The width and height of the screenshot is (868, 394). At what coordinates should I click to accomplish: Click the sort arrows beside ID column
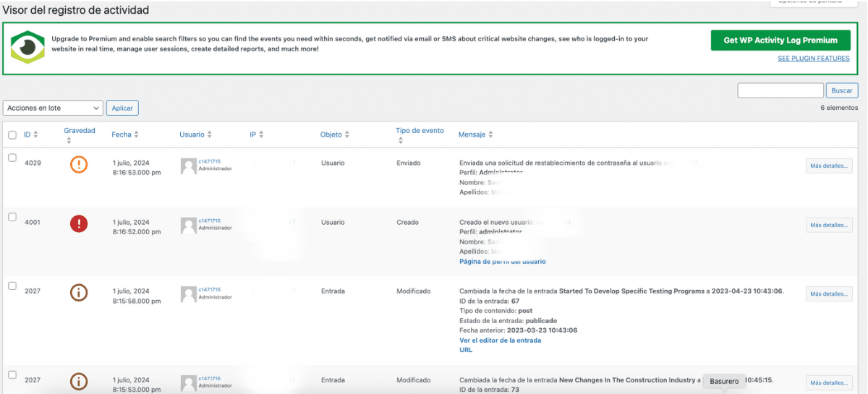click(x=35, y=135)
